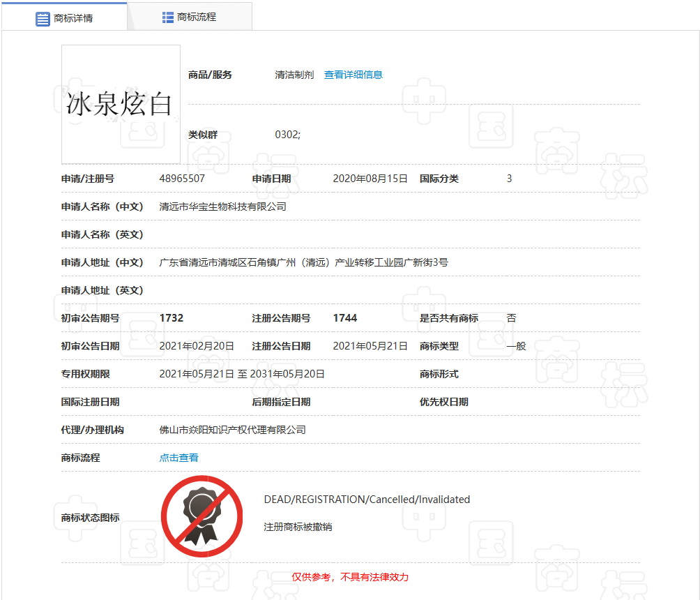Click the 代理/办理机构 label
Screen dimensions: 700x600
pyautogui.click(x=93, y=429)
